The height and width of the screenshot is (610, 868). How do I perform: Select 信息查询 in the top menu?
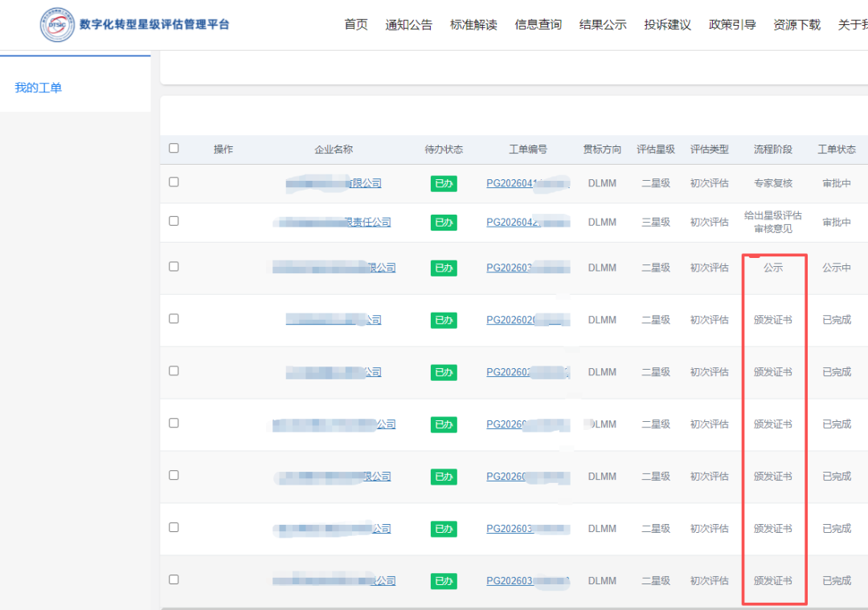click(x=538, y=24)
